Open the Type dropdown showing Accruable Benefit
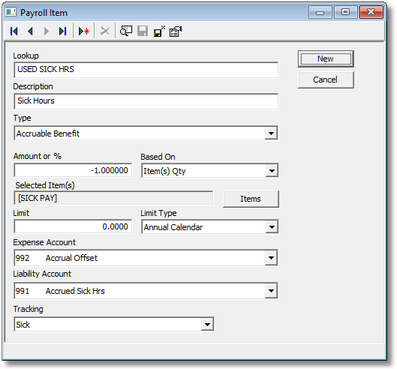This screenshot has width=397, height=369. (271, 133)
